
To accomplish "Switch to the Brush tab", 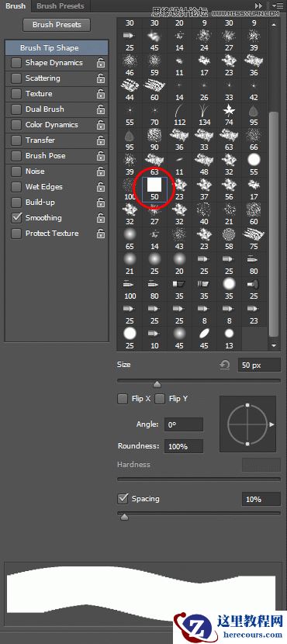I will pyautogui.click(x=16, y=6).
